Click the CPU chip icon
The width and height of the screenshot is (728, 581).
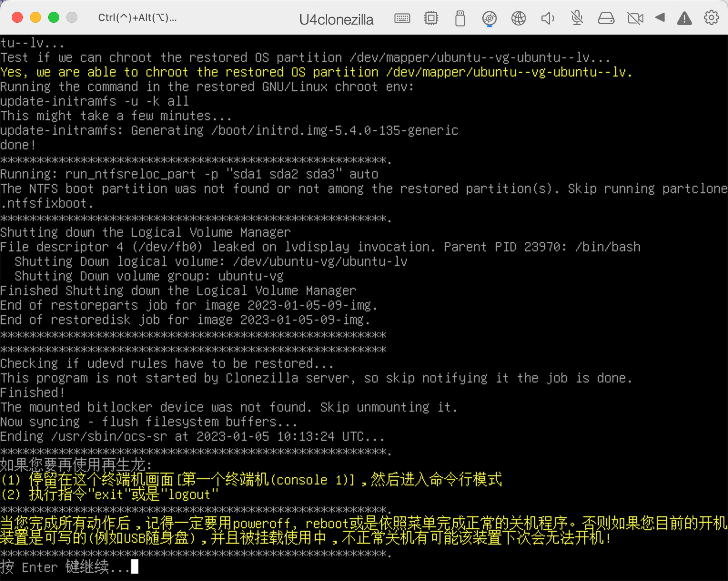(431, 18)
